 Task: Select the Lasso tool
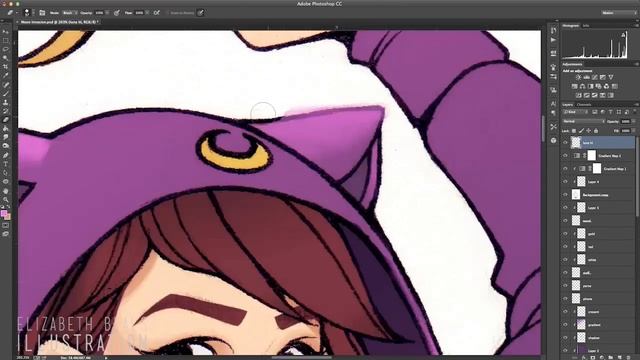[6, 49]
